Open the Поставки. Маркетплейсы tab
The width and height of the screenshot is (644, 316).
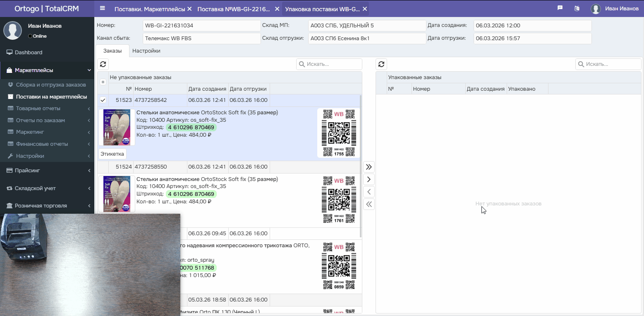150,9
